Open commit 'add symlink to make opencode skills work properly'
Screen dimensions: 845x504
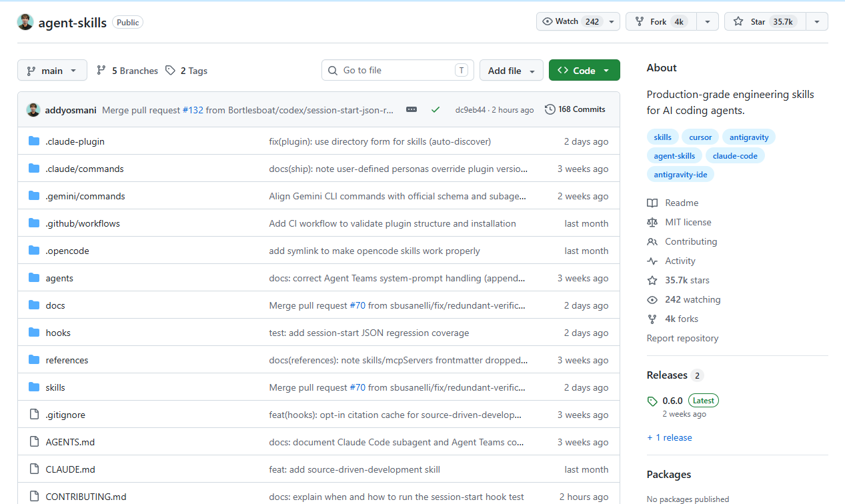(x=374, y=251)
